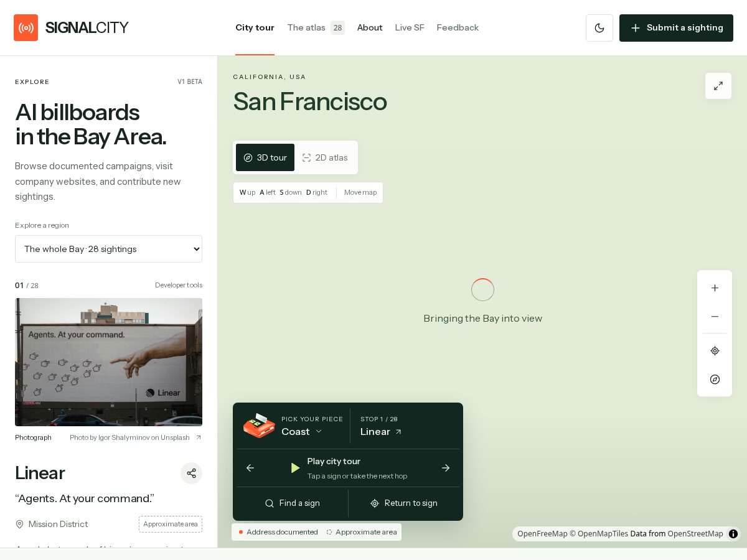
Task: Open the About page
Action: (370, 28)
